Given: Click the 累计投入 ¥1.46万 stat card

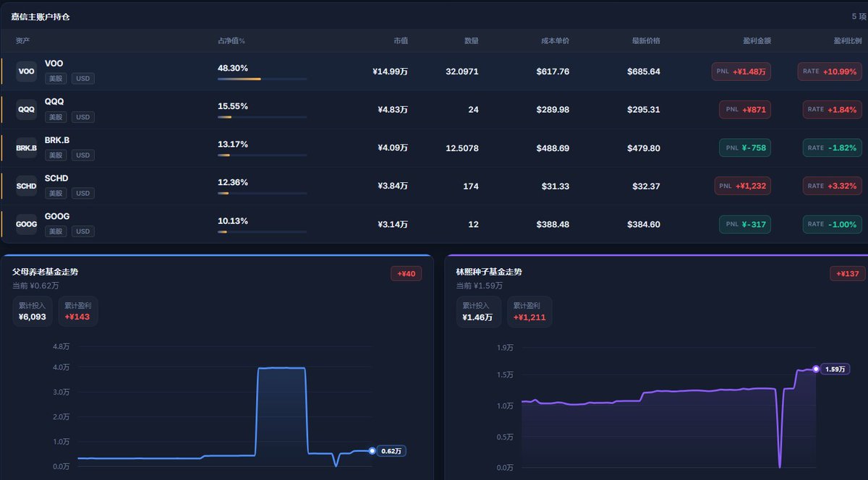Looking at the screenshot, I should click(478, 312).
